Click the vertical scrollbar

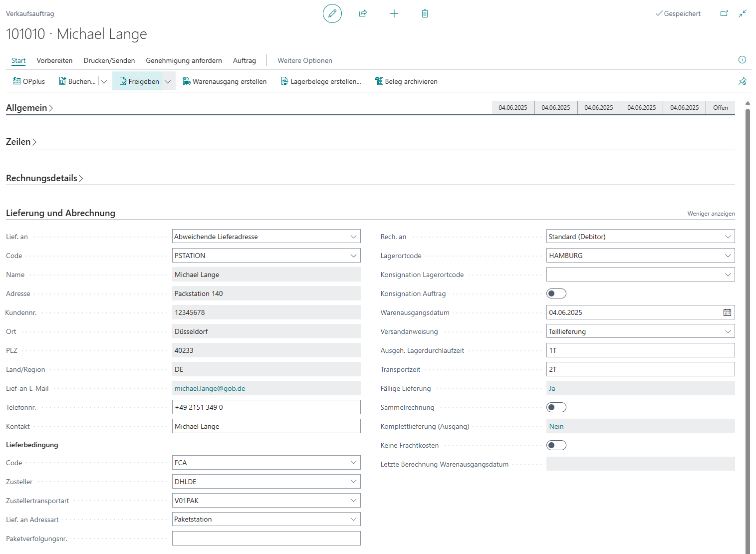click(x=748, y=299)
